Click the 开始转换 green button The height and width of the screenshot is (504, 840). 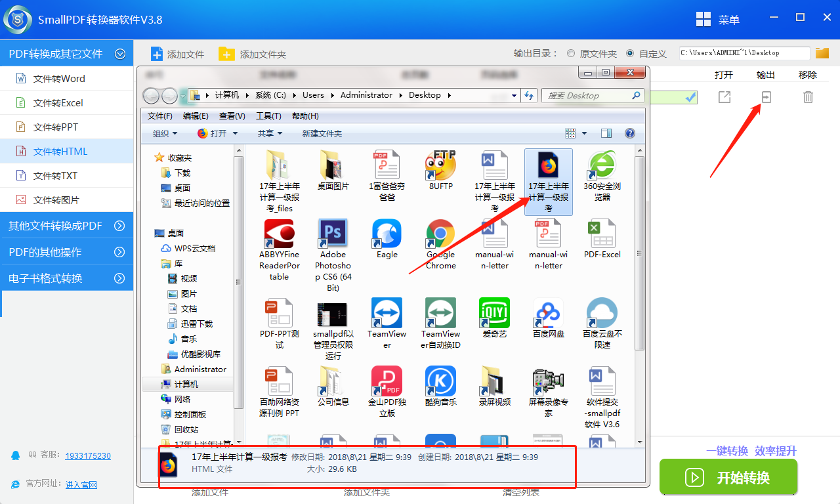pyautogui.click(x=728, y=477)
